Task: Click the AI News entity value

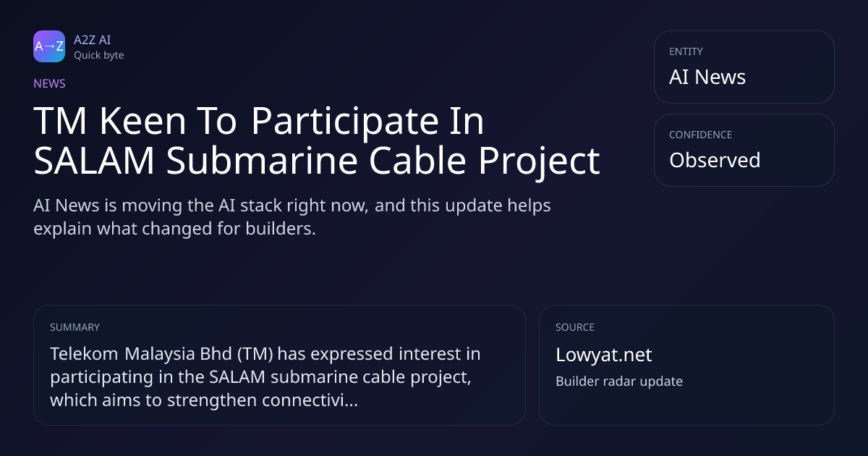Action: [707, 77]
